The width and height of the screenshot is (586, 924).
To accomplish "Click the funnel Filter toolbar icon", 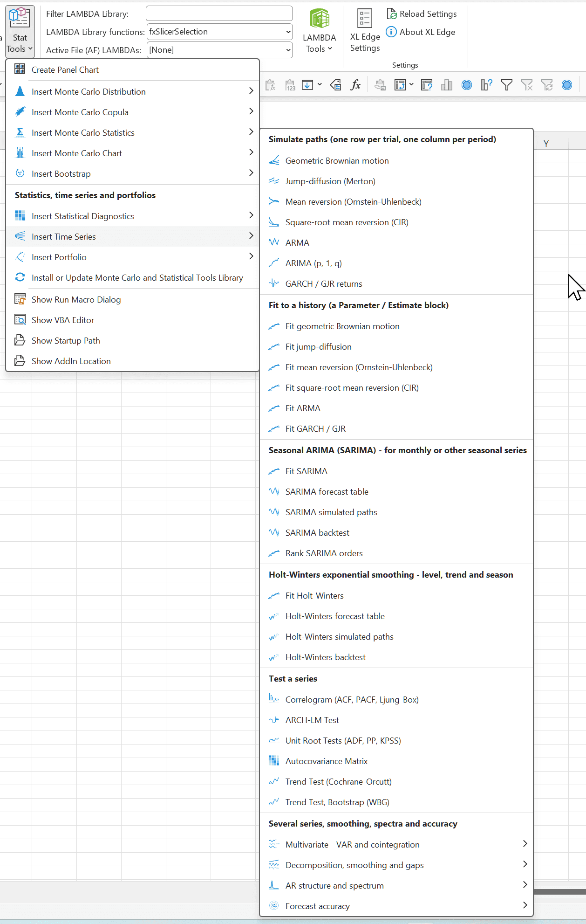I will coord(507,85).
